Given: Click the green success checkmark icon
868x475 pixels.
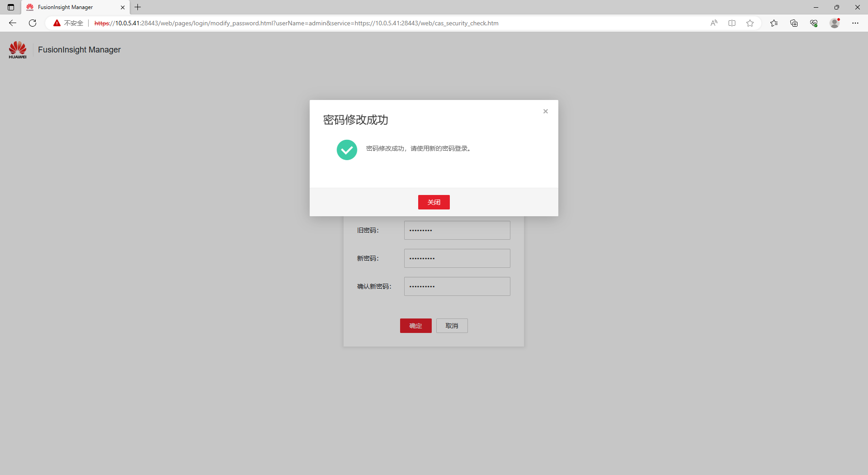Looking at the screenshot, I should [x=347, y=150].
